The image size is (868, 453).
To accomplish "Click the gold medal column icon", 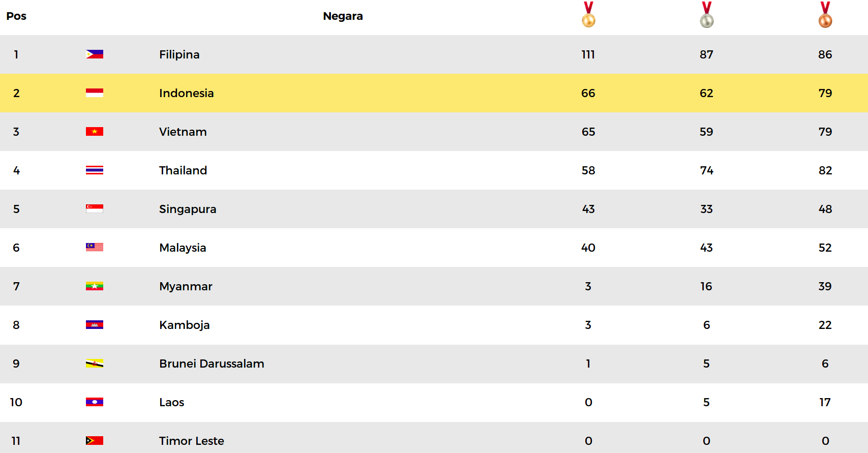I will tap(588, 15).
